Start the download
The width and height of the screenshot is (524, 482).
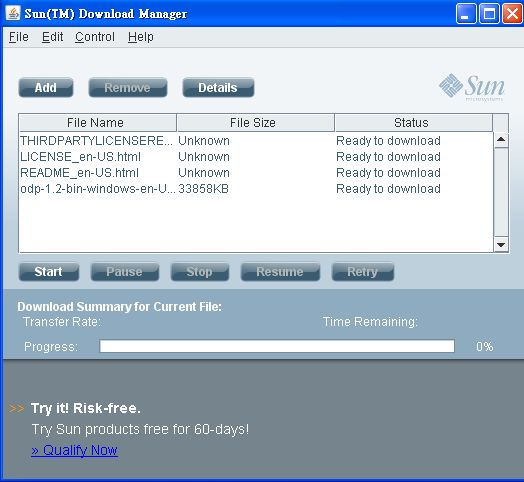coord(49,272)
